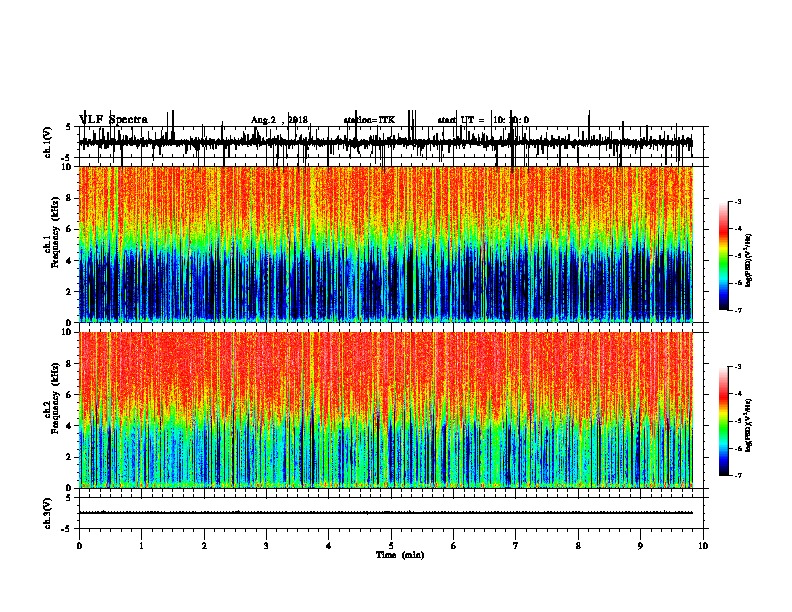The height and width of the screenshot is (612, 792).
Task: Click the time axis tick label "8"
Action: coord(578,546)
